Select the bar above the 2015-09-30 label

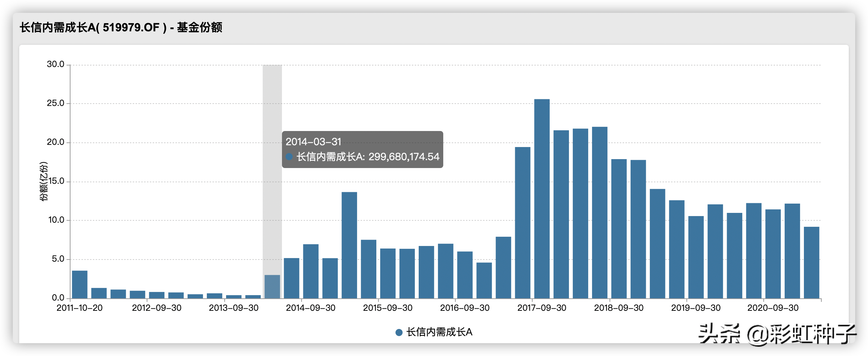point(388,273)
